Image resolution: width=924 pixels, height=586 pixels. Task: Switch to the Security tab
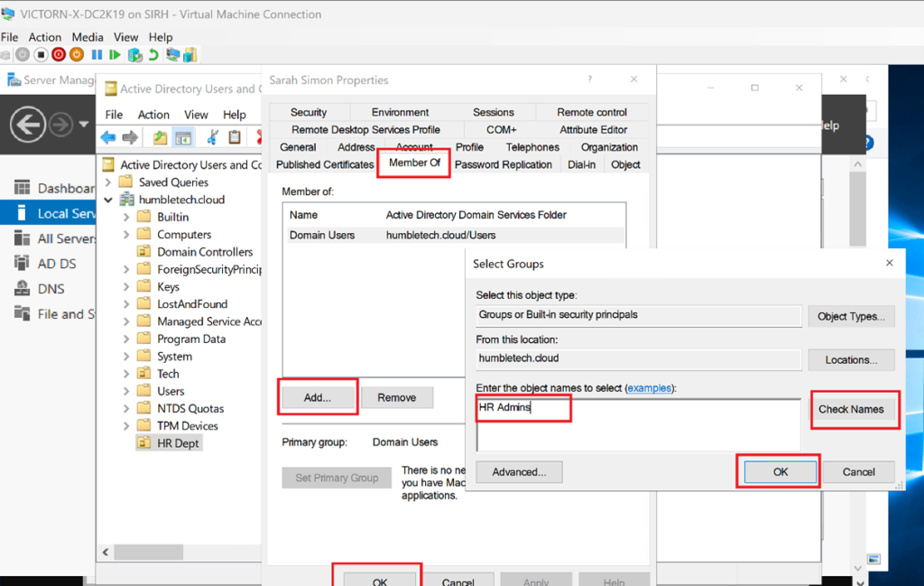[x=309, y=112]
